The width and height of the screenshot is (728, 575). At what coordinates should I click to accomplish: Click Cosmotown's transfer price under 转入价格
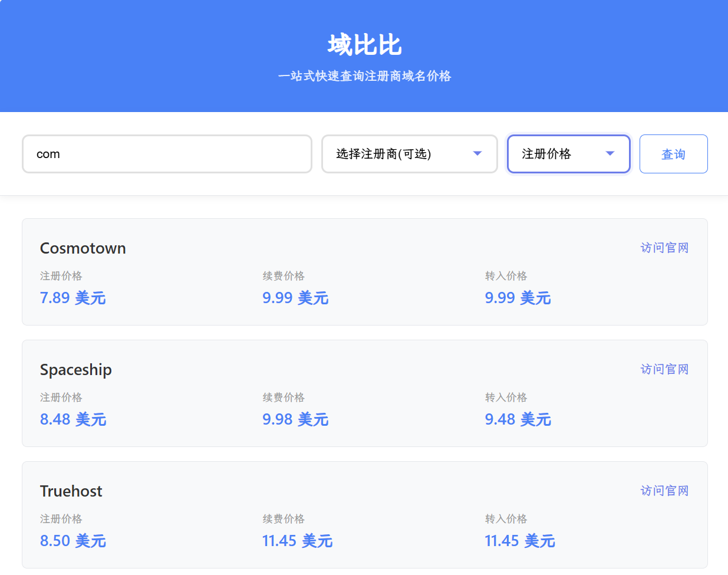(518, 298)
